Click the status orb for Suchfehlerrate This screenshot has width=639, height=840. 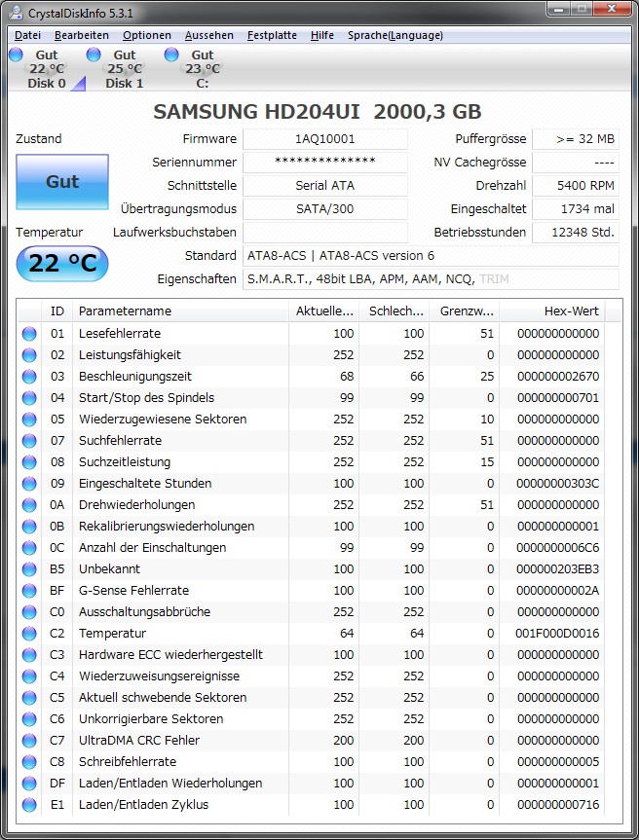[x=29, y=440]
